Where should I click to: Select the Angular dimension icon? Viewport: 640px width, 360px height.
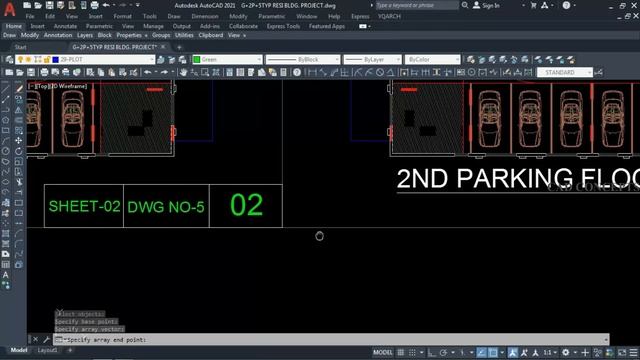point(391,73)
